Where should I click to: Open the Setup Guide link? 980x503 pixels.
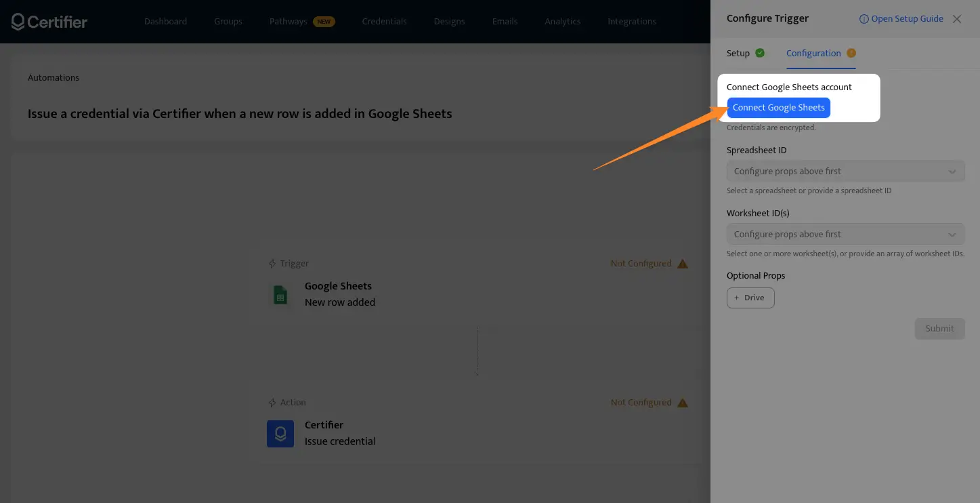(x=901, y=19)
